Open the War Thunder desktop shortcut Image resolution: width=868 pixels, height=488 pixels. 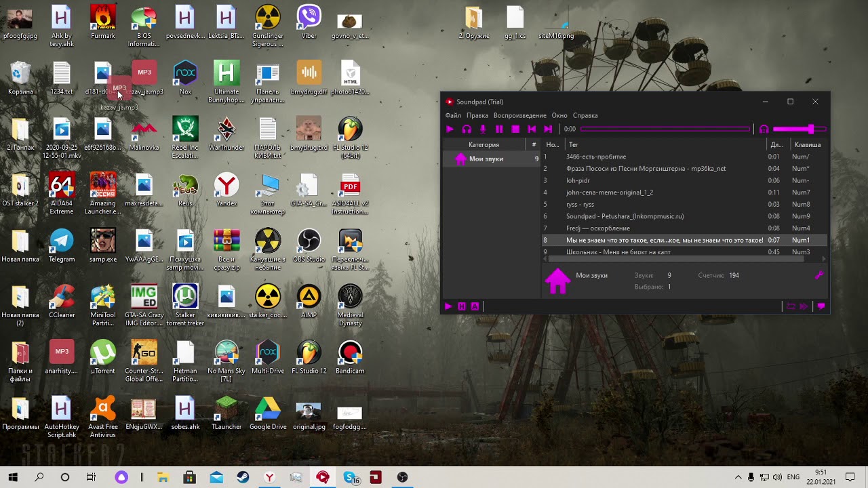(226, 134)
